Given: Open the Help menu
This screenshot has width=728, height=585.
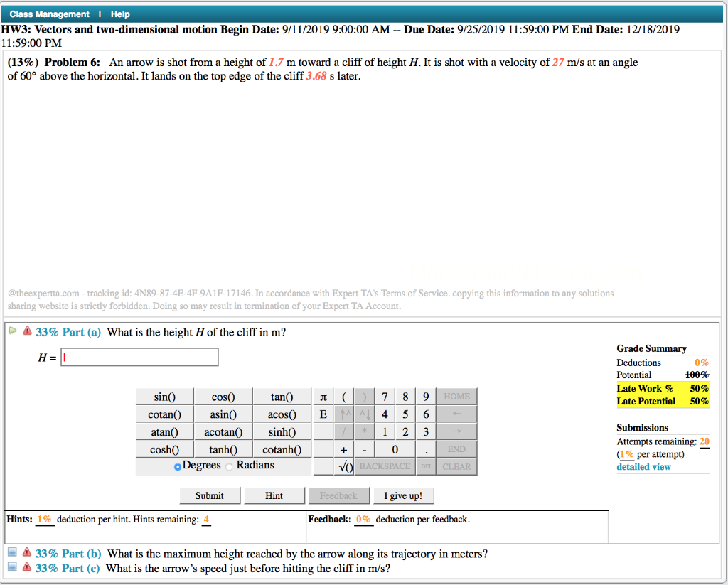Looking at the screenshot, I should (119, 14).
